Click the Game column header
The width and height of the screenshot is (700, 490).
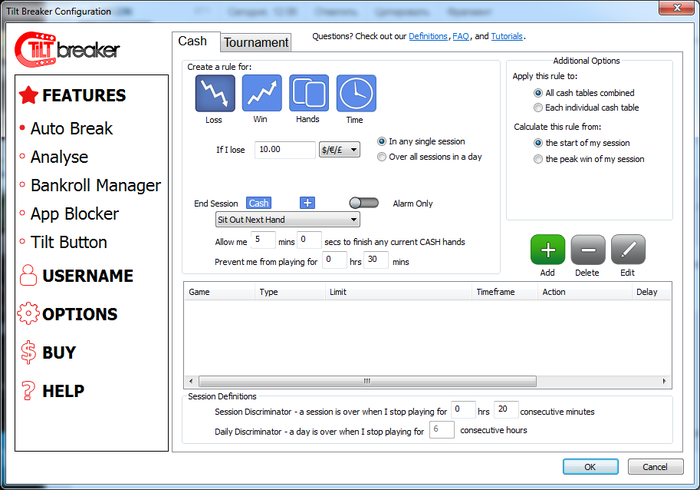[x=219, y=292]
